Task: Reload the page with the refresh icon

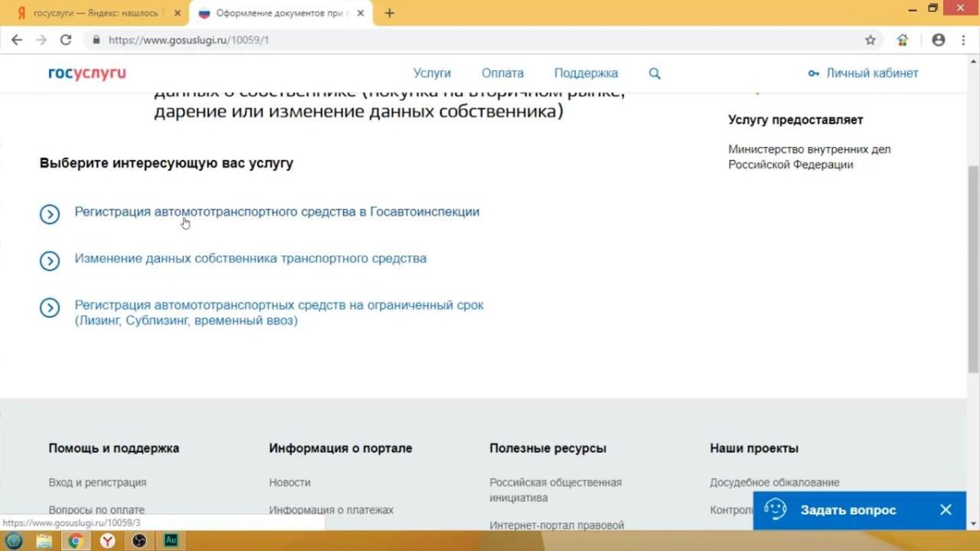Action: 66,38
